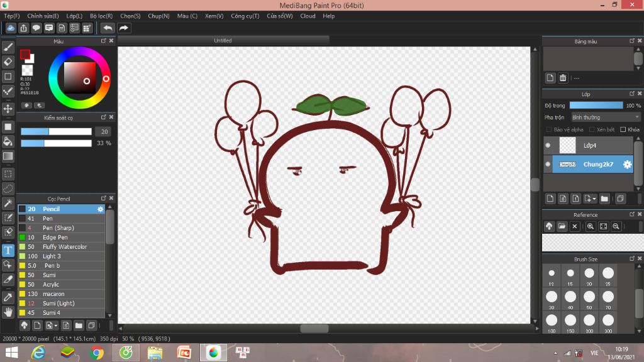Click the Undo arrow in top toolbar
Screen dimensions: 644x362
(x=108, y=28)
